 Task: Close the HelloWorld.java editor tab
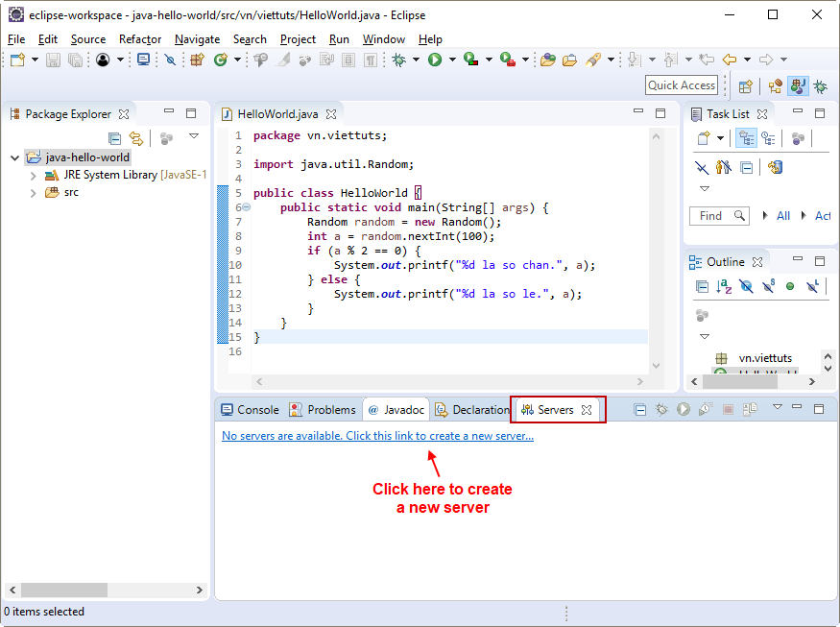click(331, 114)
